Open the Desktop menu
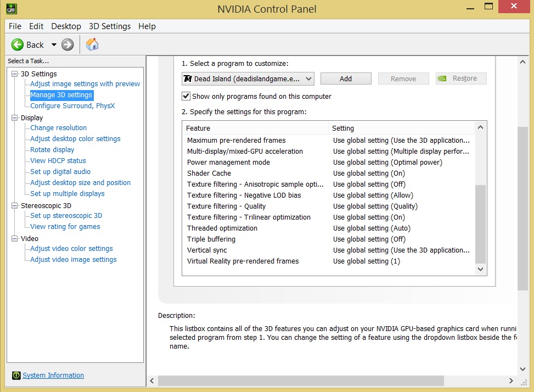This screenshot has width=534, height=392. pos(66,26)
